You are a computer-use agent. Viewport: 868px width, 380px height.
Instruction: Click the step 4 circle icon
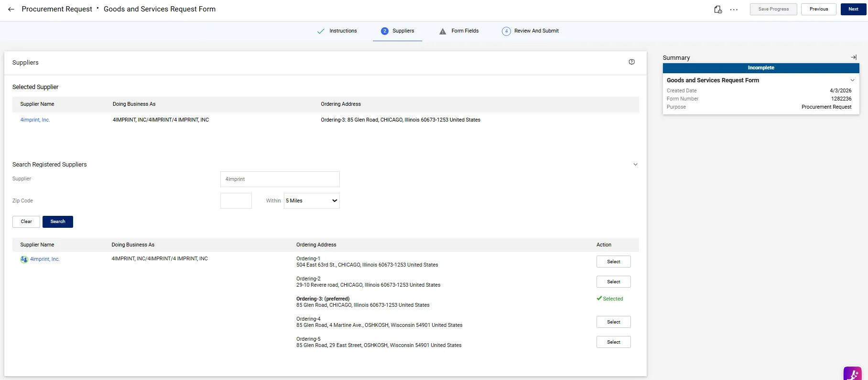(x=506, y=31)
